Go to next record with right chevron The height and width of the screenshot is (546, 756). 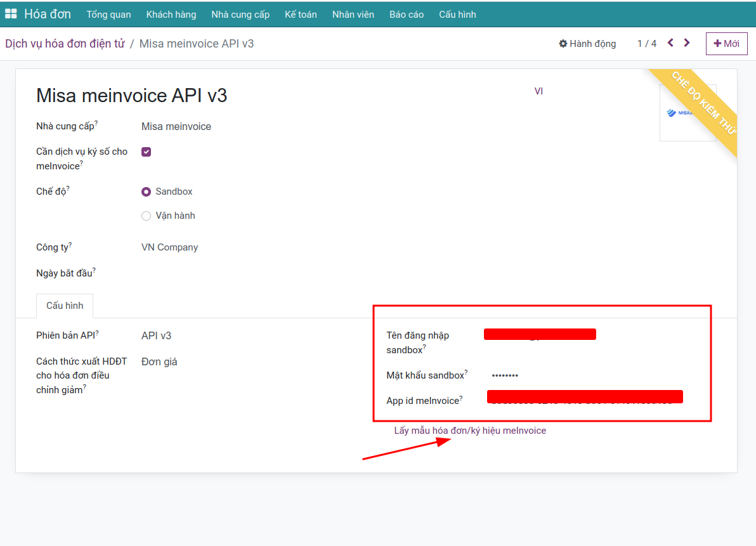(x=687, y=43)
